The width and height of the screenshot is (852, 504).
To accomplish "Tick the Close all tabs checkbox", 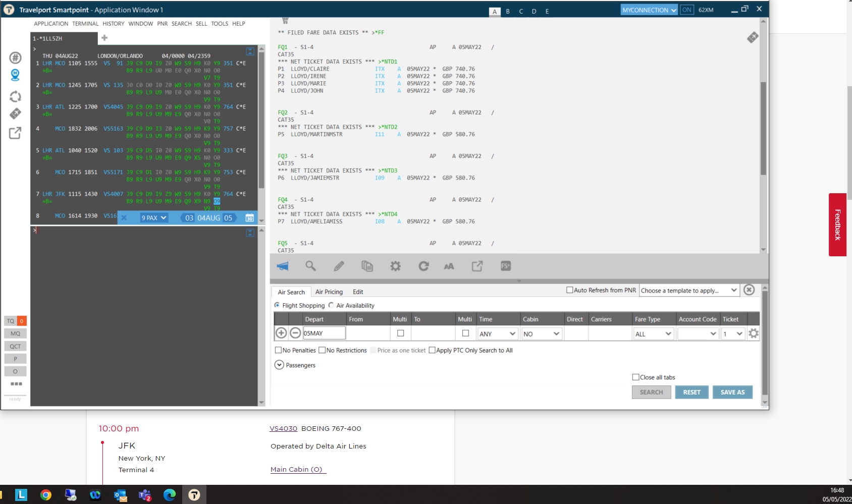I will (x=636, y=377).
